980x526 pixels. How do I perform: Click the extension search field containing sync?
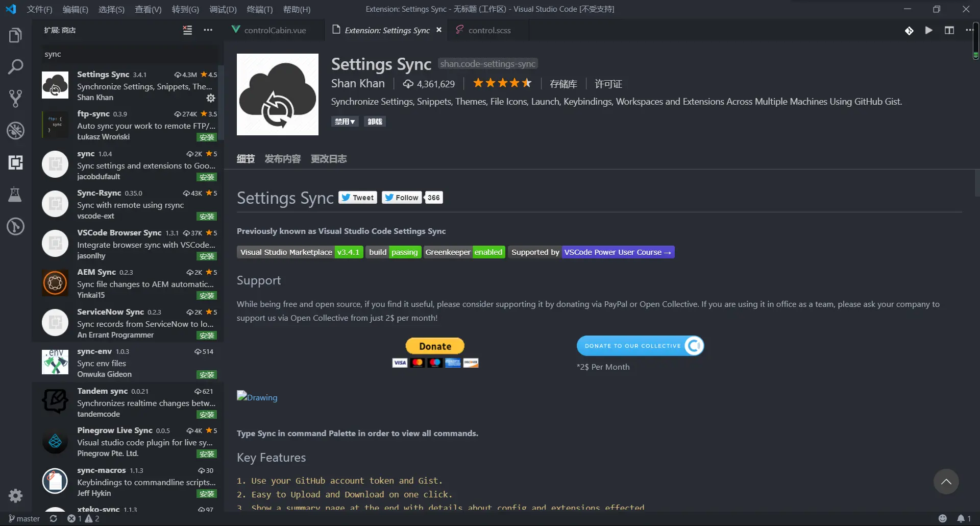(130, 54)
